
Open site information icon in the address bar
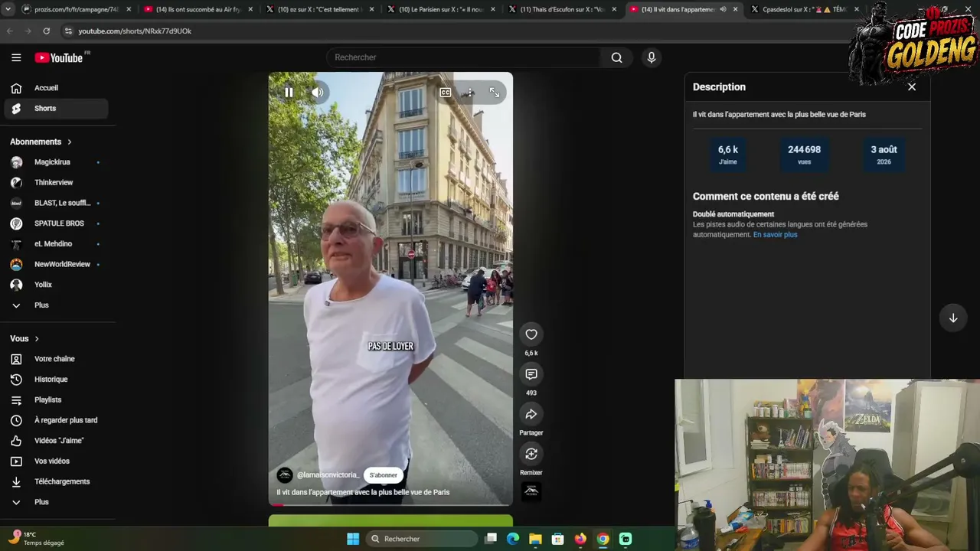click(68, 31)
